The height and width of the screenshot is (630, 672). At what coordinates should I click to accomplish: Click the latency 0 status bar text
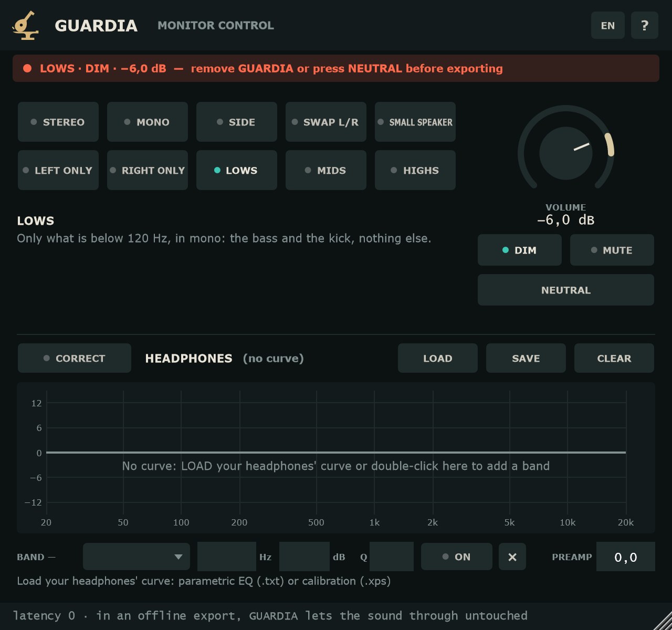pos(270,615)
